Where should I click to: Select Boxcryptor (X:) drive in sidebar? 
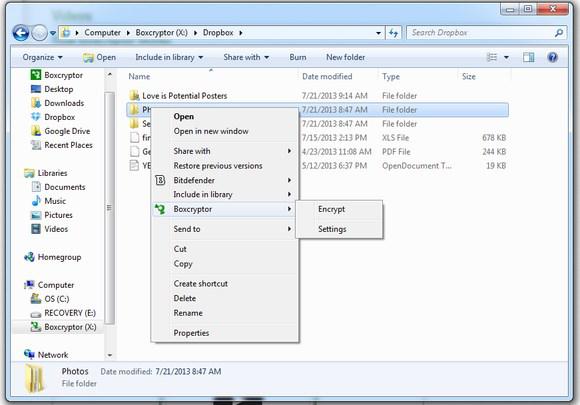[63, 327]
